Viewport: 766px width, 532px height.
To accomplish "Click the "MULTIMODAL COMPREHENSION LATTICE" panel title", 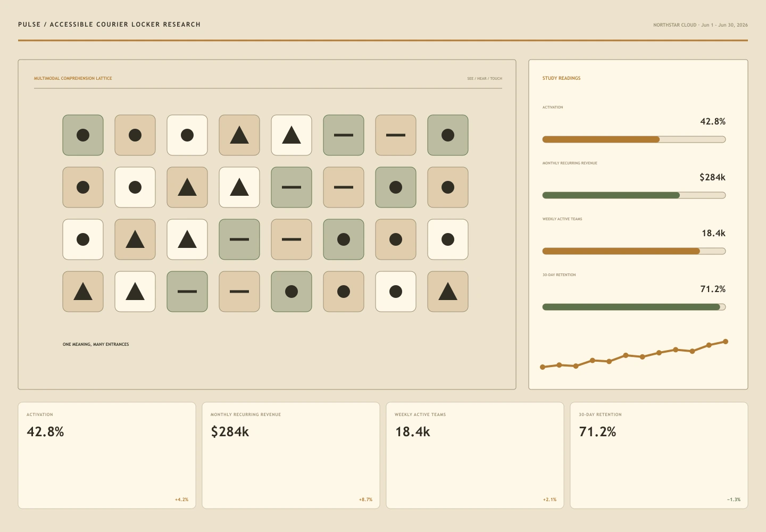I will [x=73, y=78].
